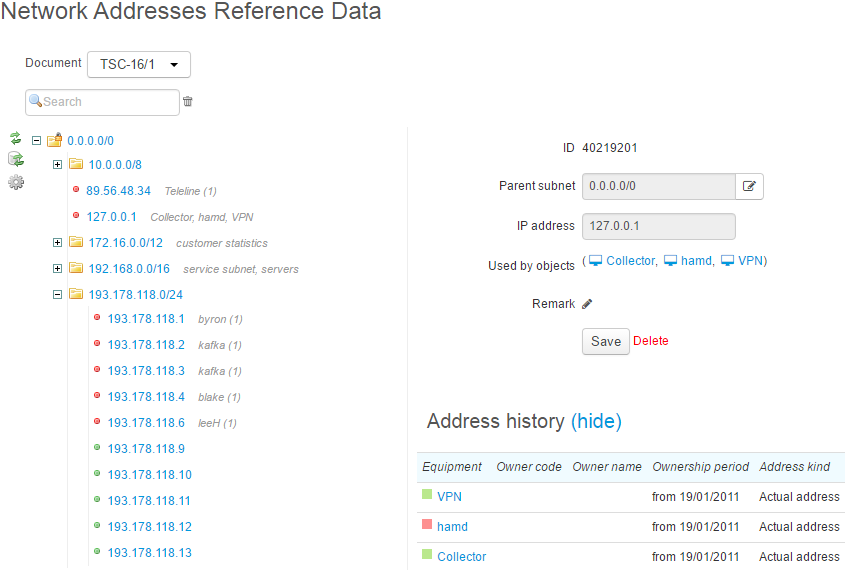Select tree node 0.0.0.0/0
This screenshot has width=848, height=570.
(x=90, y=141)
